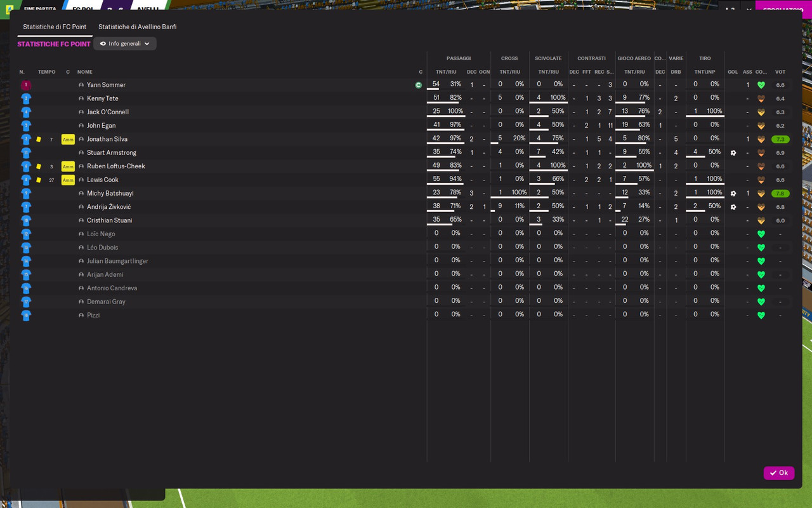Sort by the GOL column header

733,72
